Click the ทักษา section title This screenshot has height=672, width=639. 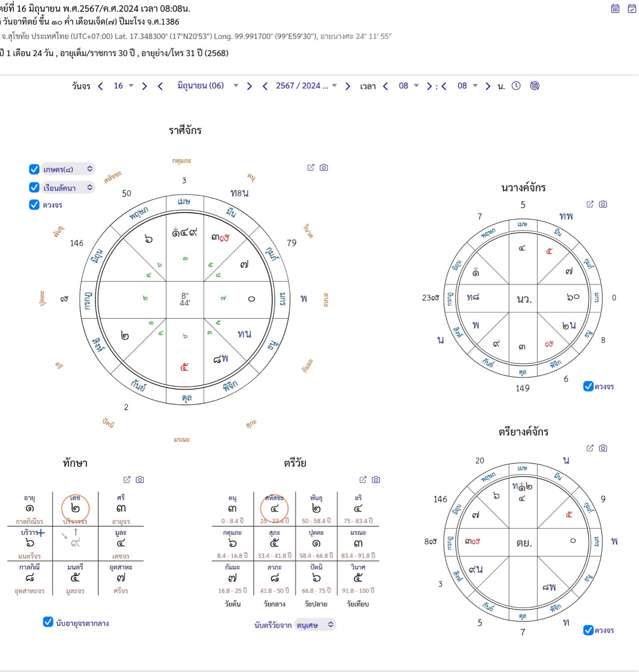coord(75,463)
